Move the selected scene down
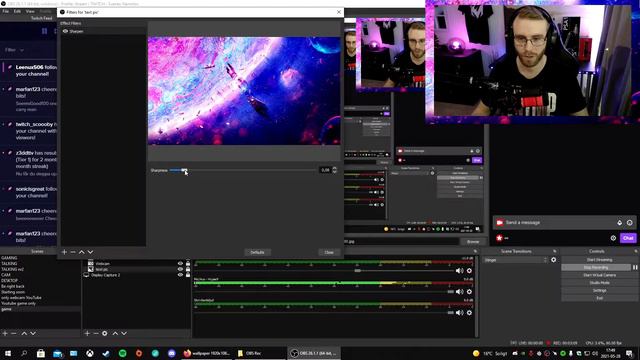This screenshot has width=640, height=360. (33, 333)
